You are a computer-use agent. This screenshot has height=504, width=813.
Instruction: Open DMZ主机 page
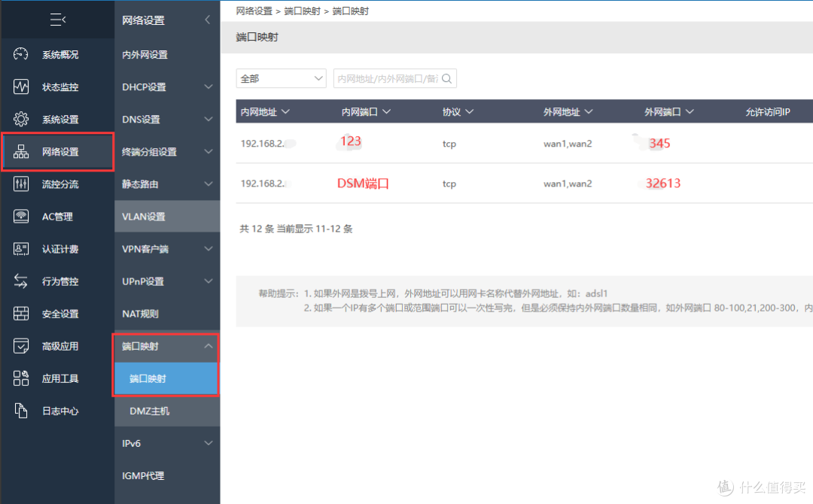149,411
